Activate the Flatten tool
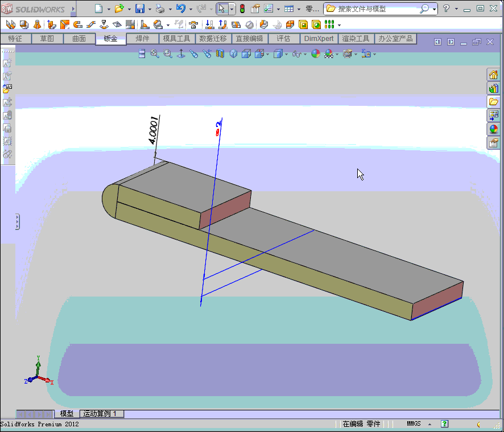The height and width of the screenshot is (432, 504). point(236,24)
